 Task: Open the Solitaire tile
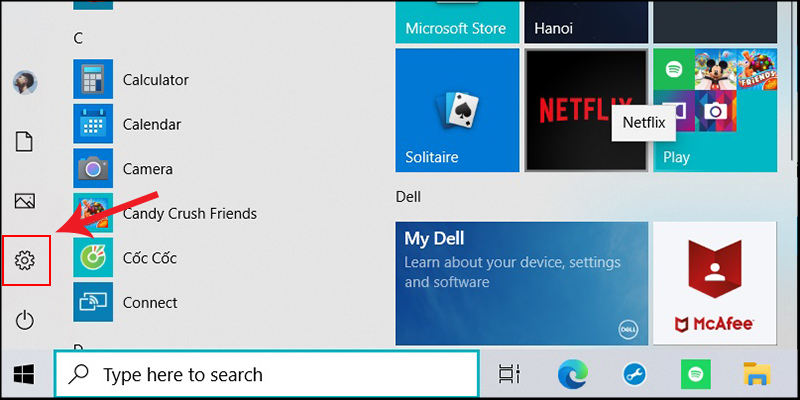457,110
